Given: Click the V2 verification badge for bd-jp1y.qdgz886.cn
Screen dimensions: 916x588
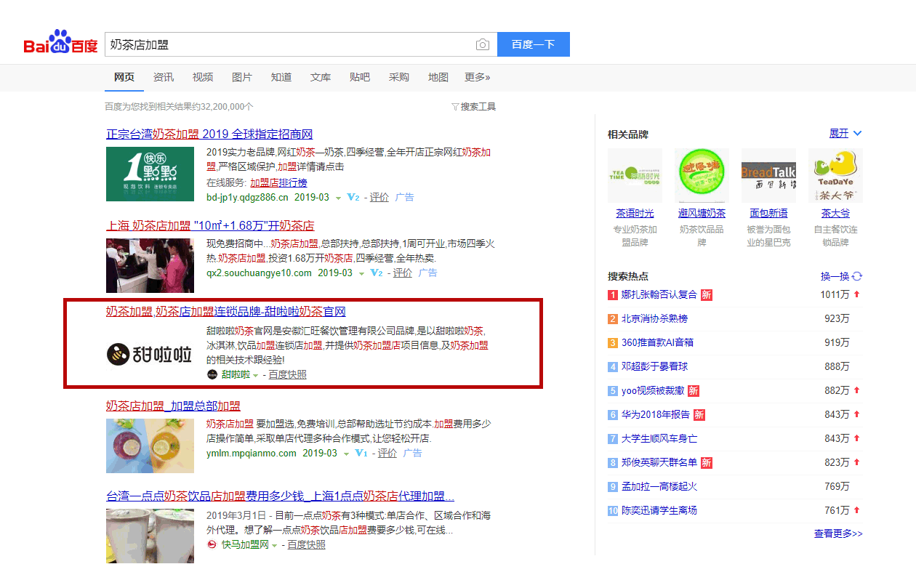Looking at the screenshot, I should (x=354, y=198).
